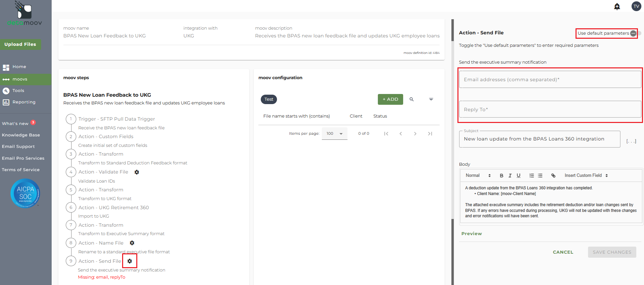Select step Action - Send File
The image size is (644, 285).
click(x=100, y=261)
